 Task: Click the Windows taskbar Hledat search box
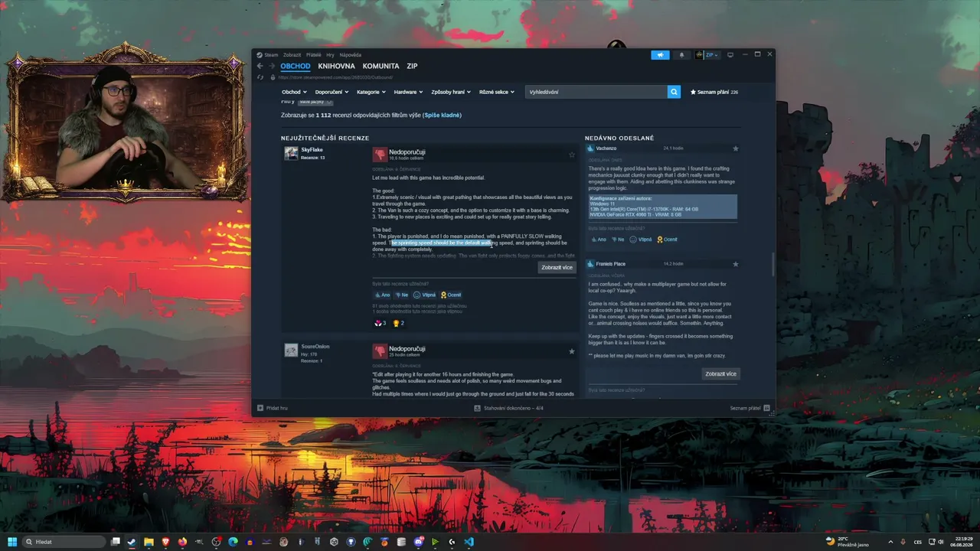pyautogui.click(x=64, y=542)
